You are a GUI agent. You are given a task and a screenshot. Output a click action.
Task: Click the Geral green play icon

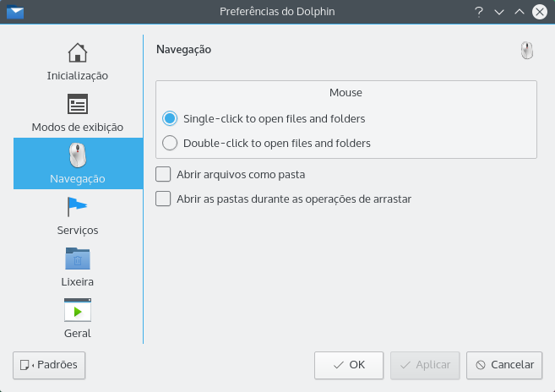pyautogui.click(x=78, y=310)
